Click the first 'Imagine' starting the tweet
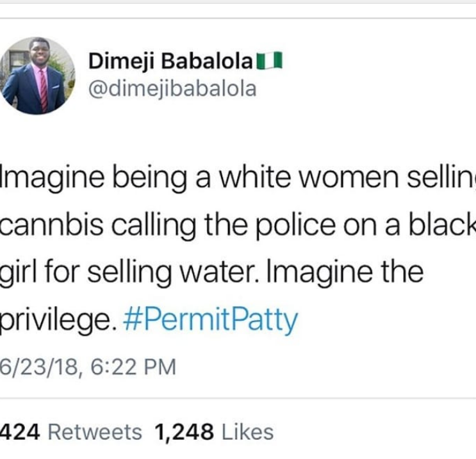Image resolution: width=476 pixels, height=459 pixels. click(x=53, y=179)
